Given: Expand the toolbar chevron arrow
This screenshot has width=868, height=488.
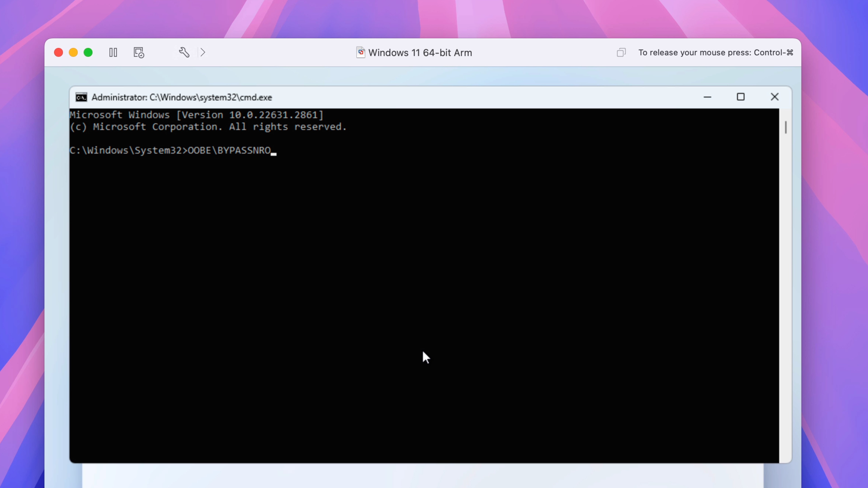Looking at the screenshot, I should [203, 52].
